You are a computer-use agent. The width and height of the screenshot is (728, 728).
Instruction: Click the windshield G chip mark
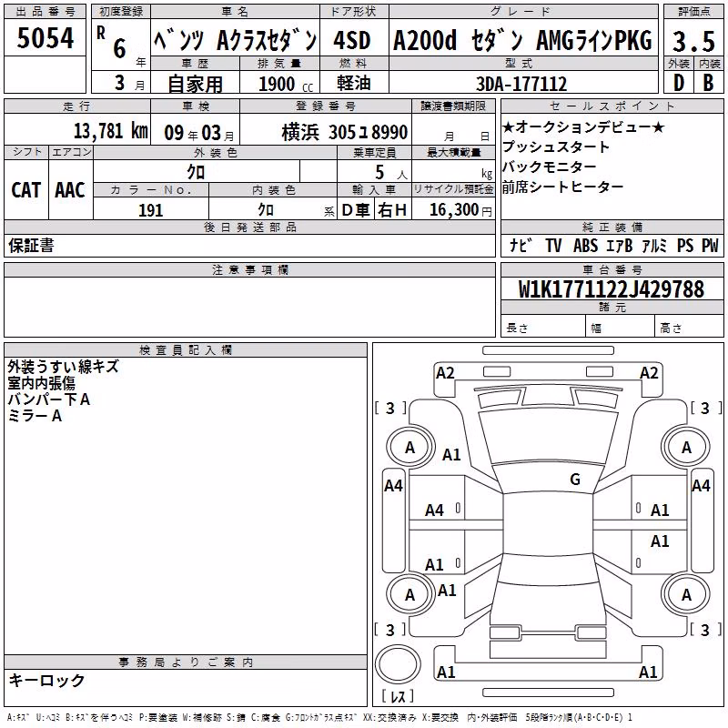click(x=575, y=479)
